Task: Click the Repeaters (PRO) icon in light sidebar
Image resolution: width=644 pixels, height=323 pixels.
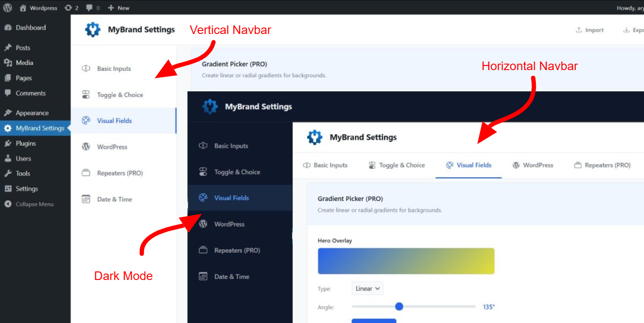Action: (86, 173)
